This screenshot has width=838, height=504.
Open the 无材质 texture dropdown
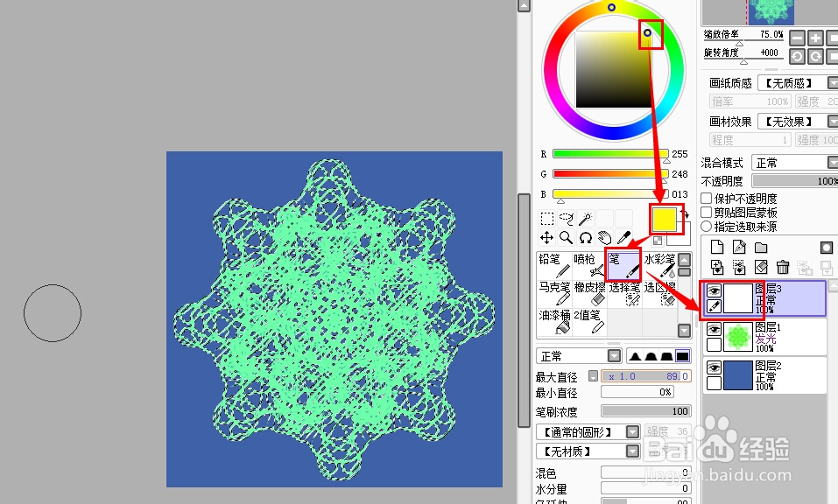[633, 451]
